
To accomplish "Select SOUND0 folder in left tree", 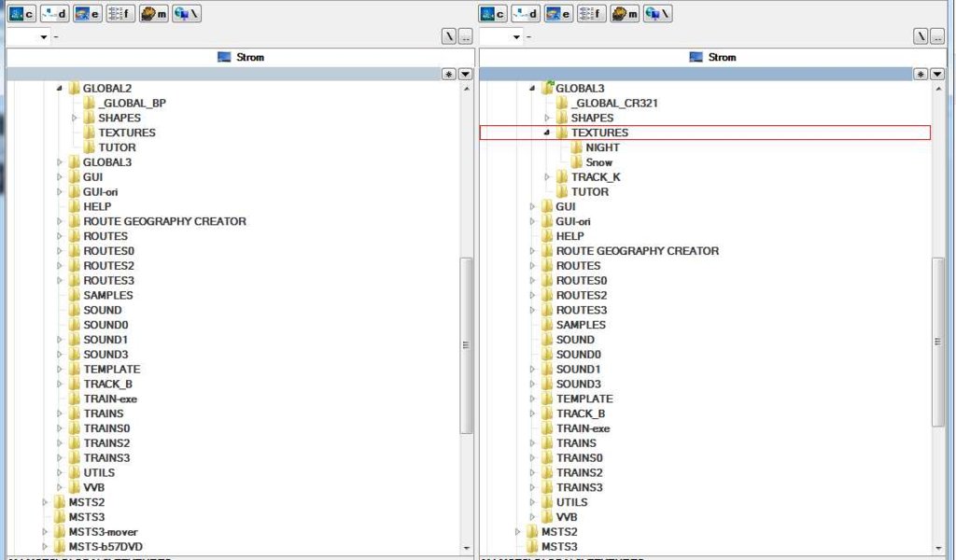I will pos(105,325).
